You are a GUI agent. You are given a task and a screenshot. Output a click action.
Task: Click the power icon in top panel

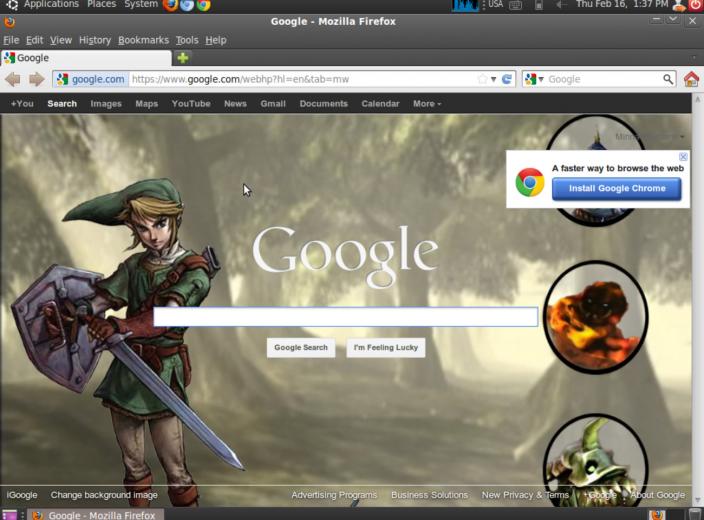[x=695, y=5]
